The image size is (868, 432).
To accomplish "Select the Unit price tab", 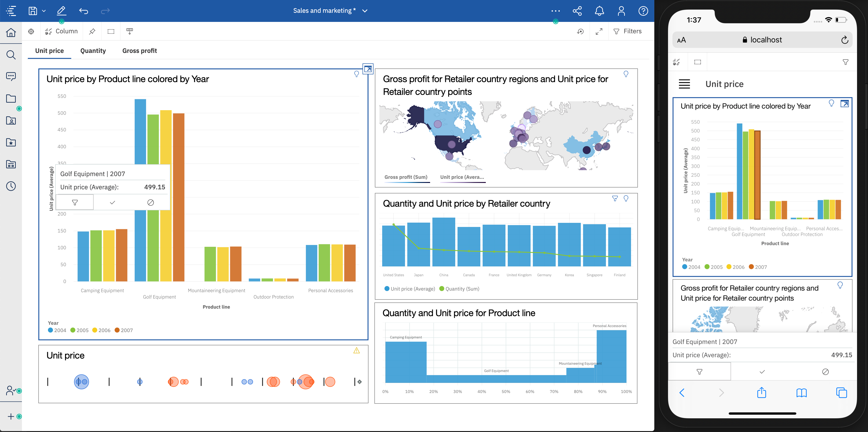I will 50,51.
